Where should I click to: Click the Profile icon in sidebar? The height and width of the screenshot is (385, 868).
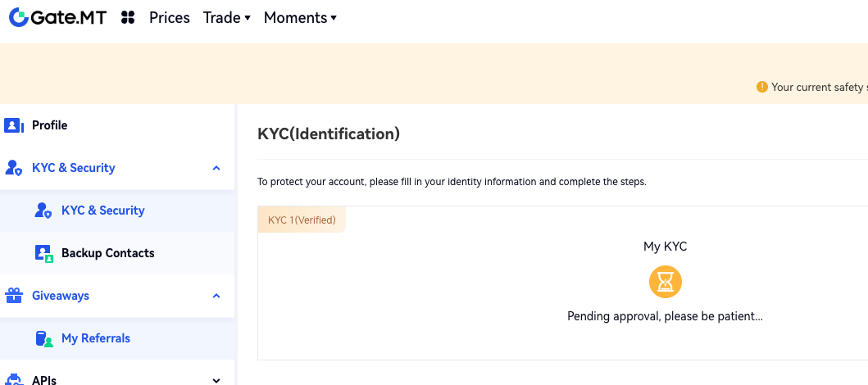click(14, 125)
